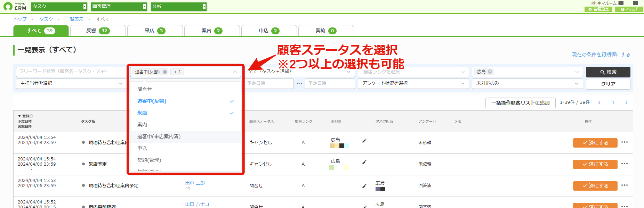Click the 現在の条件を初期値にする link
644x208 pixels.
pyautogui.click(x=601, y=55)
